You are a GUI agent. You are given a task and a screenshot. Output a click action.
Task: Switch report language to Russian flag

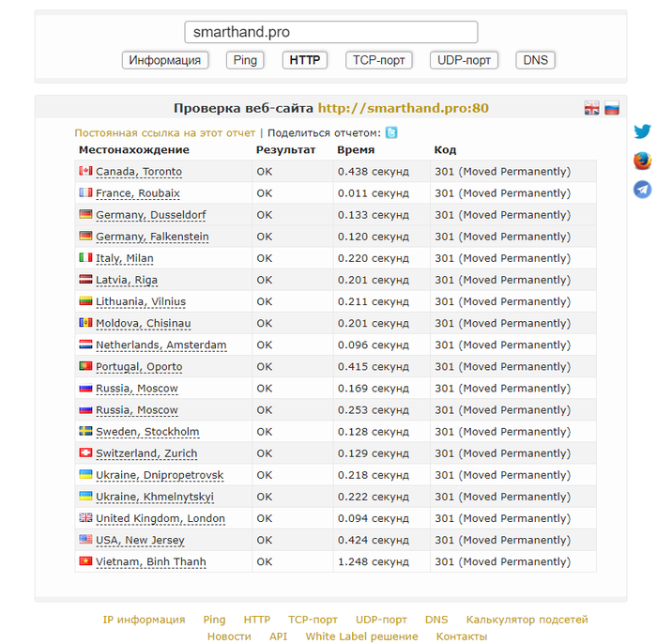[612, 108]
